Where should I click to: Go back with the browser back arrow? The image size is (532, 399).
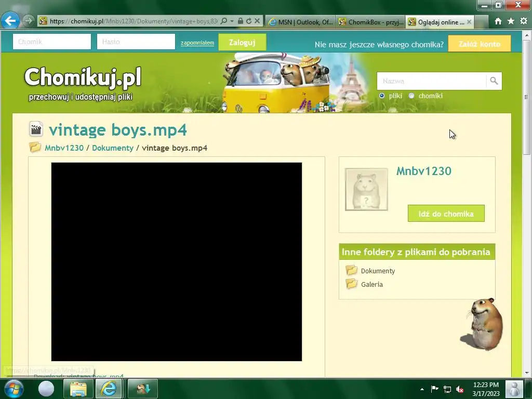10,21
